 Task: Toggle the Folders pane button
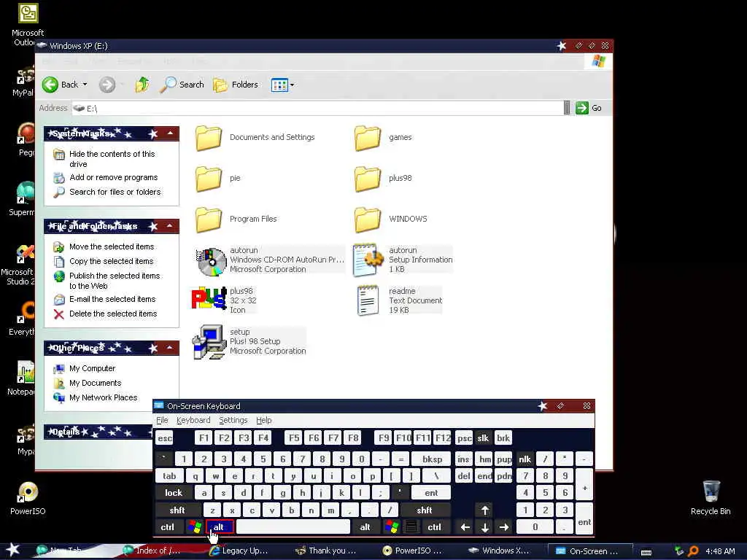tap(236, 85)
